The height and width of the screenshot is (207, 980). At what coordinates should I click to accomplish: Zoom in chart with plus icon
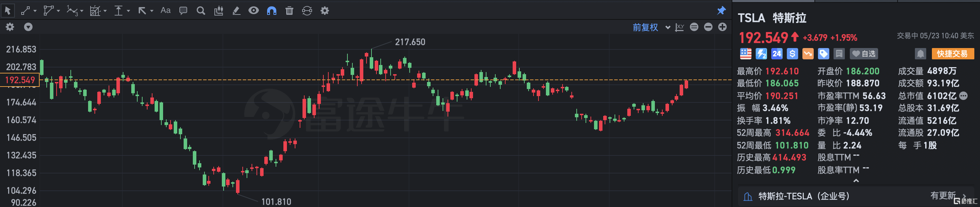point(722,27)
